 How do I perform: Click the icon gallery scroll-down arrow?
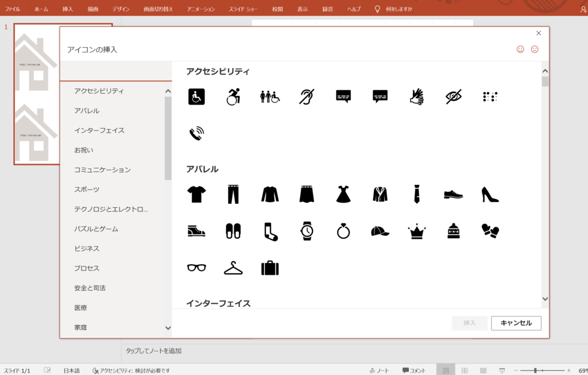[x=545, y=299]
